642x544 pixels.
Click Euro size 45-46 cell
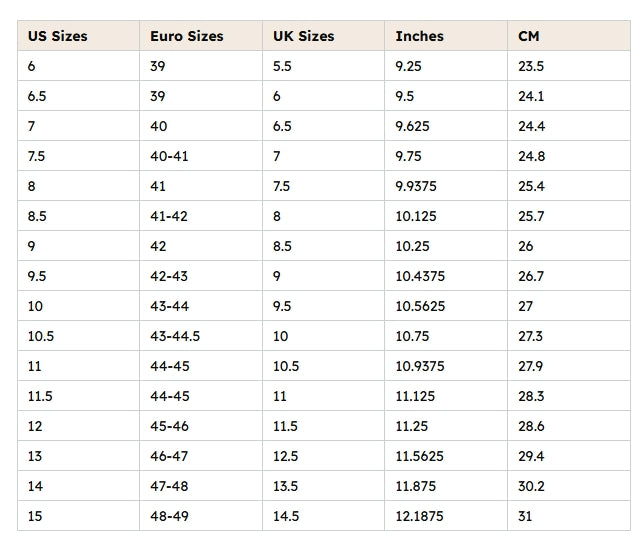[201, 426]
